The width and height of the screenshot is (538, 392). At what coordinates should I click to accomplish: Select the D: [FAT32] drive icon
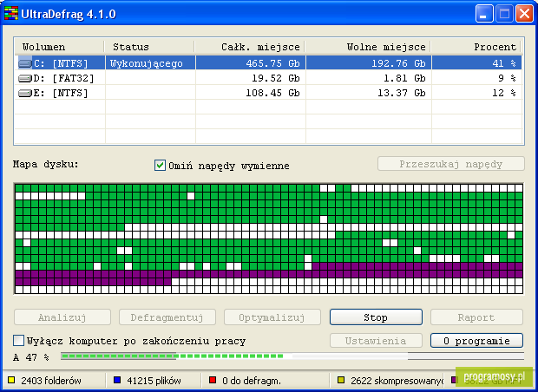(x=25, y=78)
